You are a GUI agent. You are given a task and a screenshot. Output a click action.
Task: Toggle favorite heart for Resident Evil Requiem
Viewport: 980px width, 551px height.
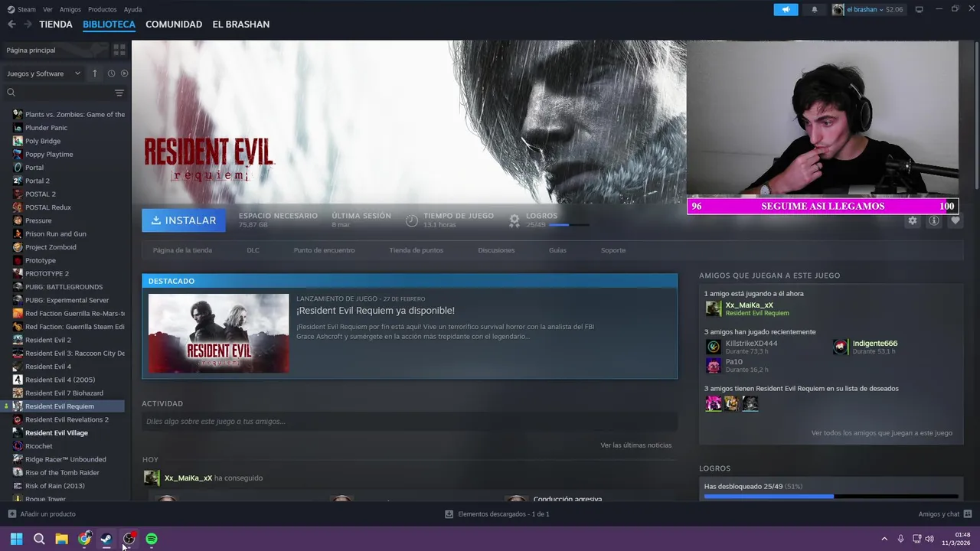[x=955, y=220]
